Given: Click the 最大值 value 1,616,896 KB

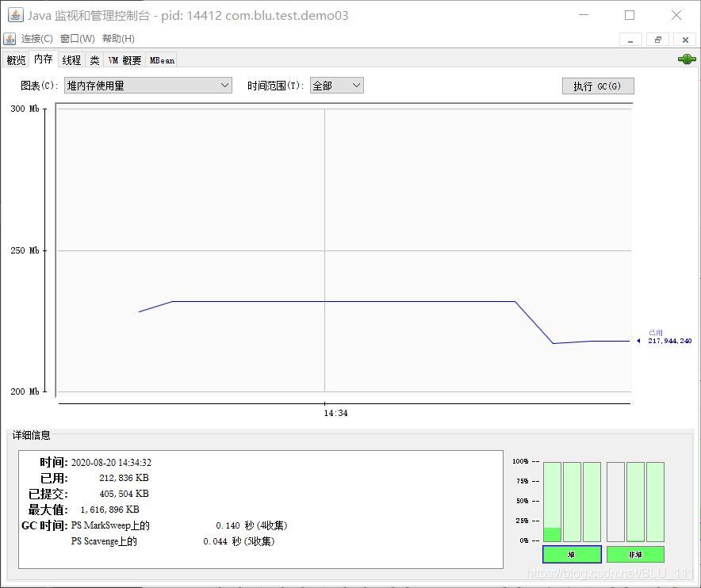Looking at the screenshot, I should click(x=110, y=510).
